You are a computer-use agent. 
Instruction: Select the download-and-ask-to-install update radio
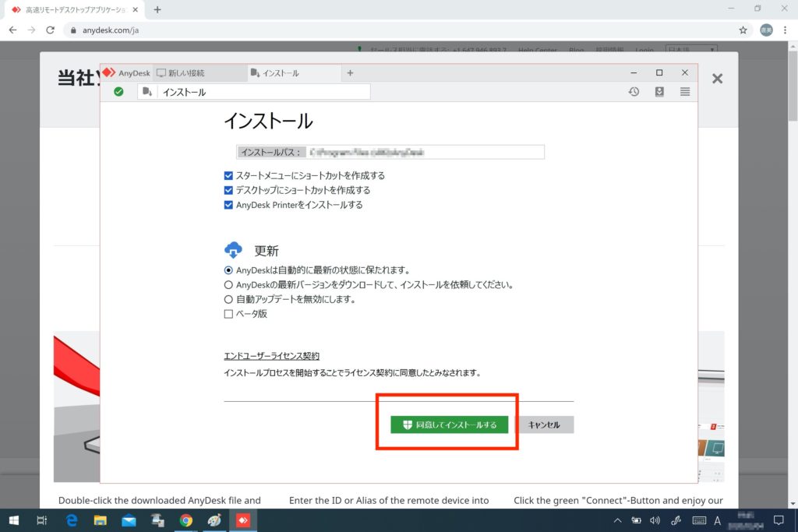[x=228, y=285]
